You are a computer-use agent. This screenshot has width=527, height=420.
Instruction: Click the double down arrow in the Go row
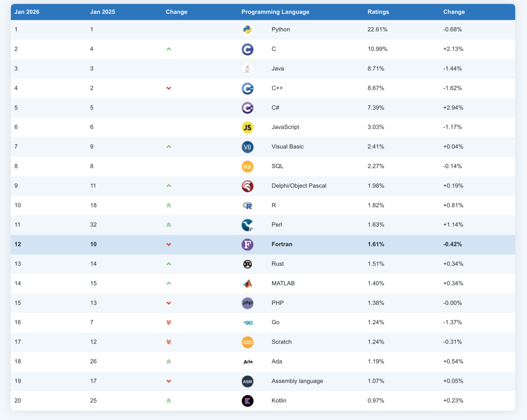coord(169,323)
